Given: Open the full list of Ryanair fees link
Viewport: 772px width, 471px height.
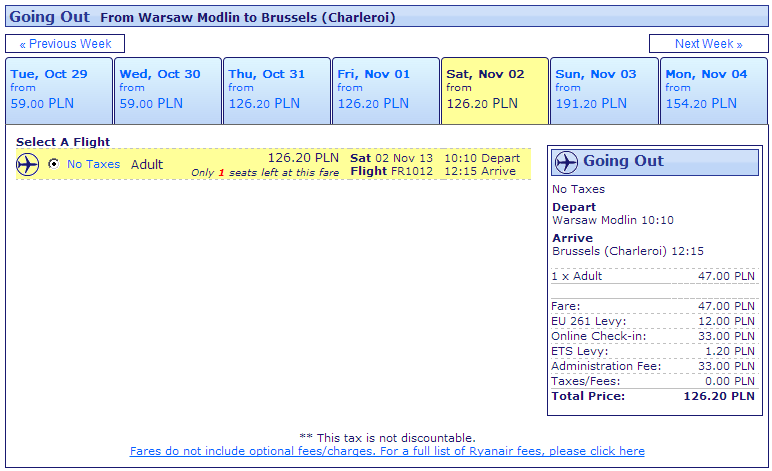Looking at the screenshot, I should 387,451.
